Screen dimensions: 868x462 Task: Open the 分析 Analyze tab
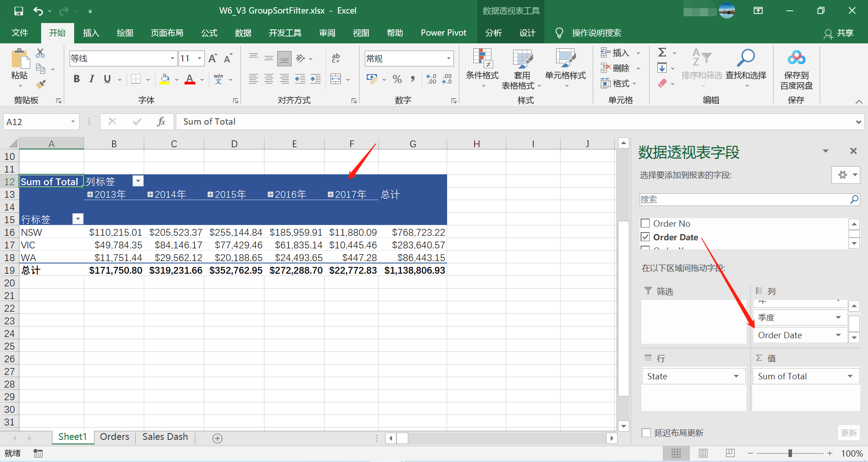pos(494,33)
